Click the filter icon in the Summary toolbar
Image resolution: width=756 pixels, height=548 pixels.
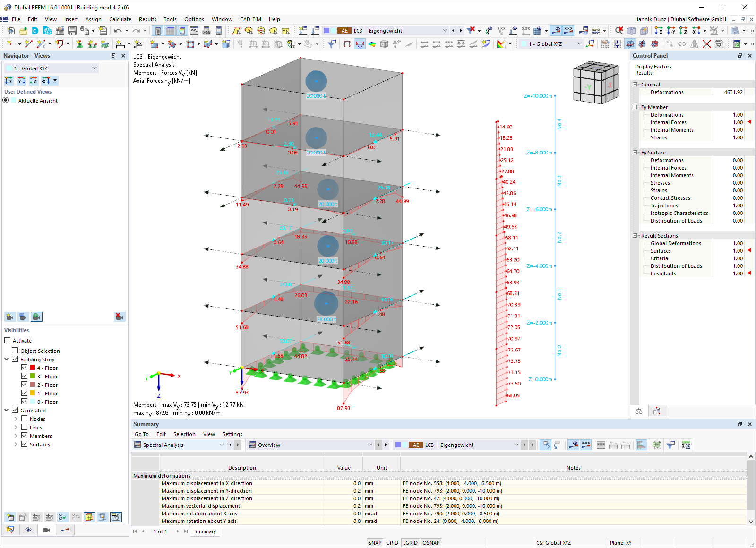[671, 445]
